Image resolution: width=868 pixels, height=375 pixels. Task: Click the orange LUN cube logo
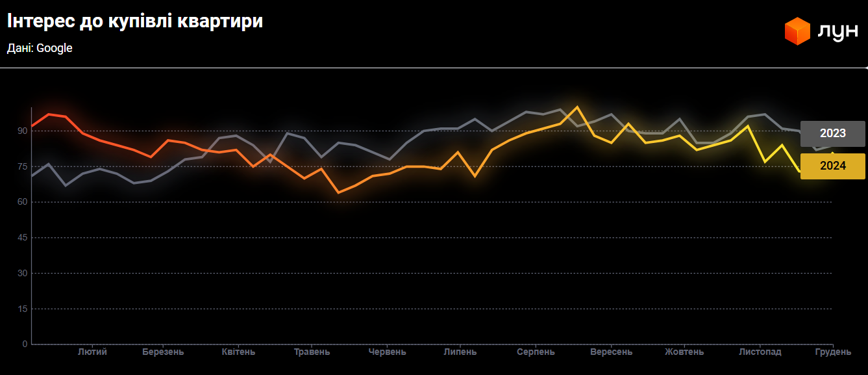797,31
